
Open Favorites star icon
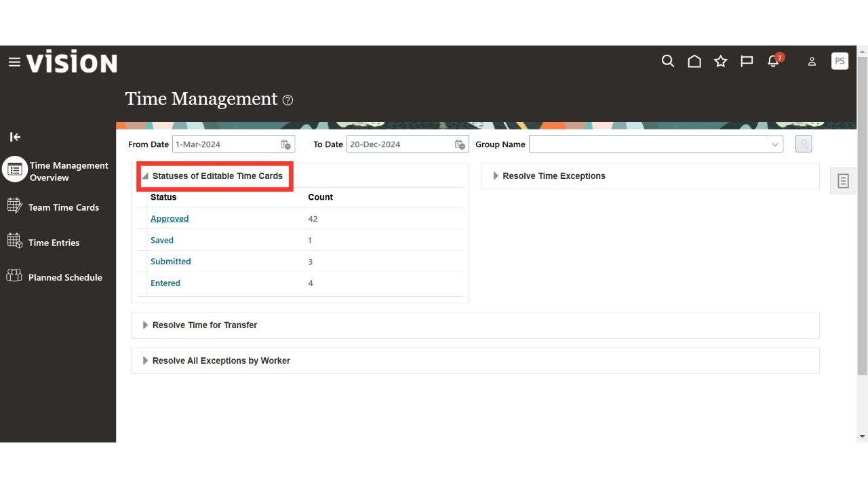click(721, 62)
